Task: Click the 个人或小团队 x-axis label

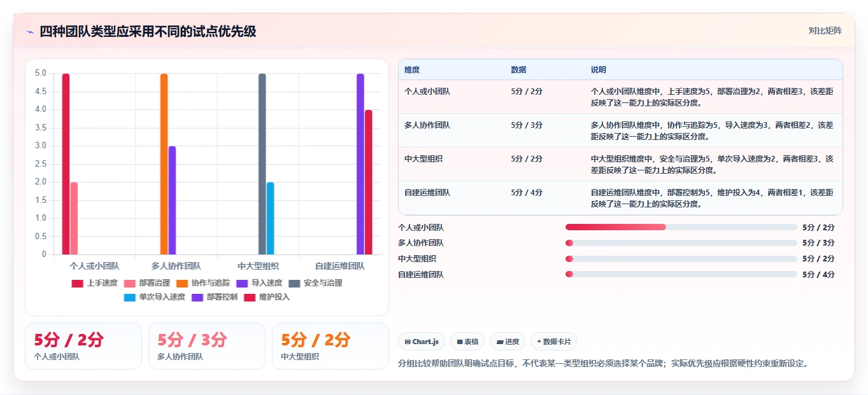Action: coord(94,266)
